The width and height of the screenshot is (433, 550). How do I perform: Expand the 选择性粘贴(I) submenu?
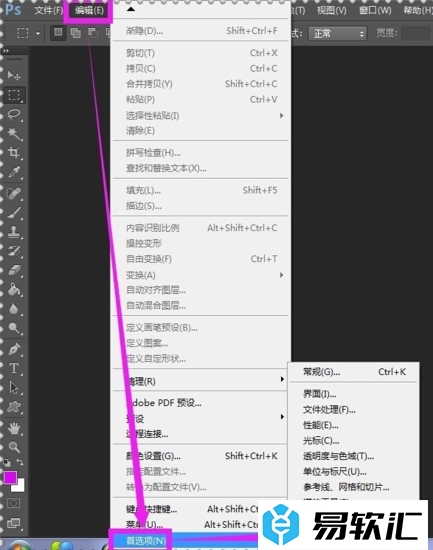click(x=200, y=115)
